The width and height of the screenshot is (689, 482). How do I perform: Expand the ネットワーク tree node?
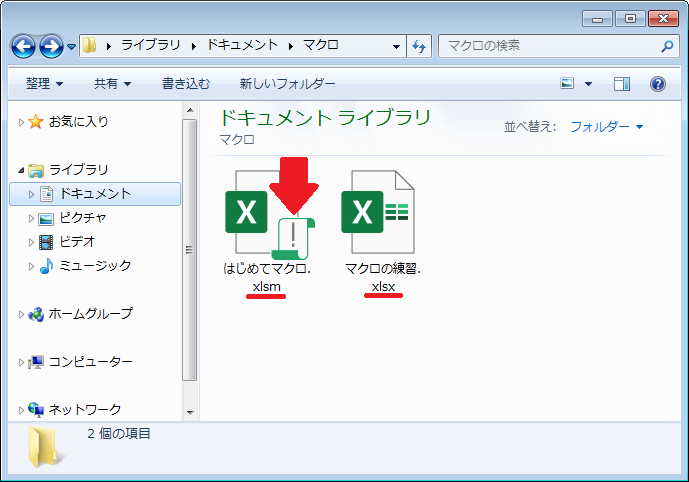click(21, 410)
